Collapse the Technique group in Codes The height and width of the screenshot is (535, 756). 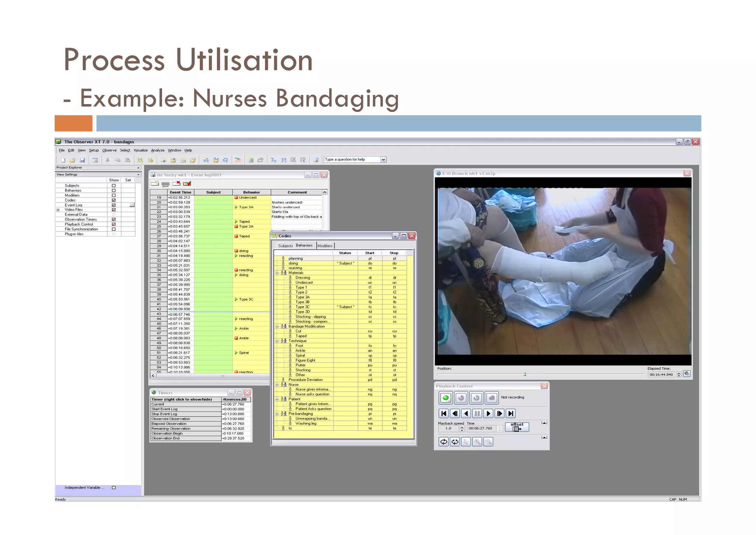pos(277,341)
